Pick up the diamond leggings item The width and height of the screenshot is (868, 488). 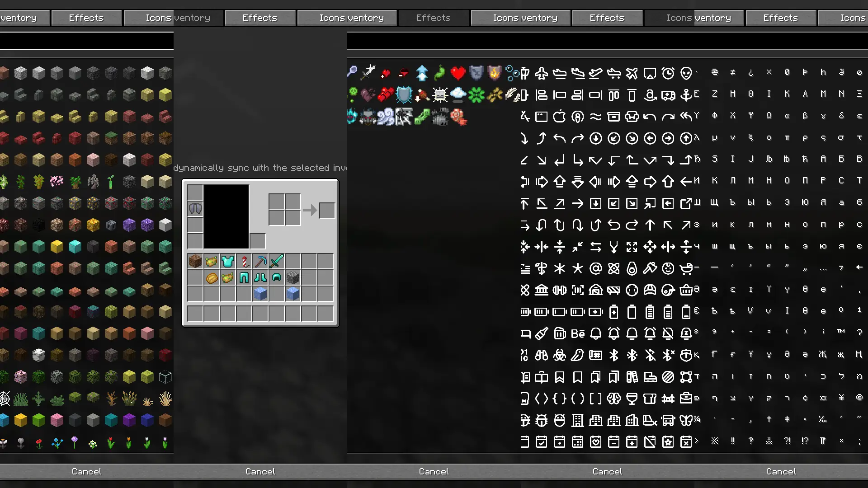(x=244, y=277)
